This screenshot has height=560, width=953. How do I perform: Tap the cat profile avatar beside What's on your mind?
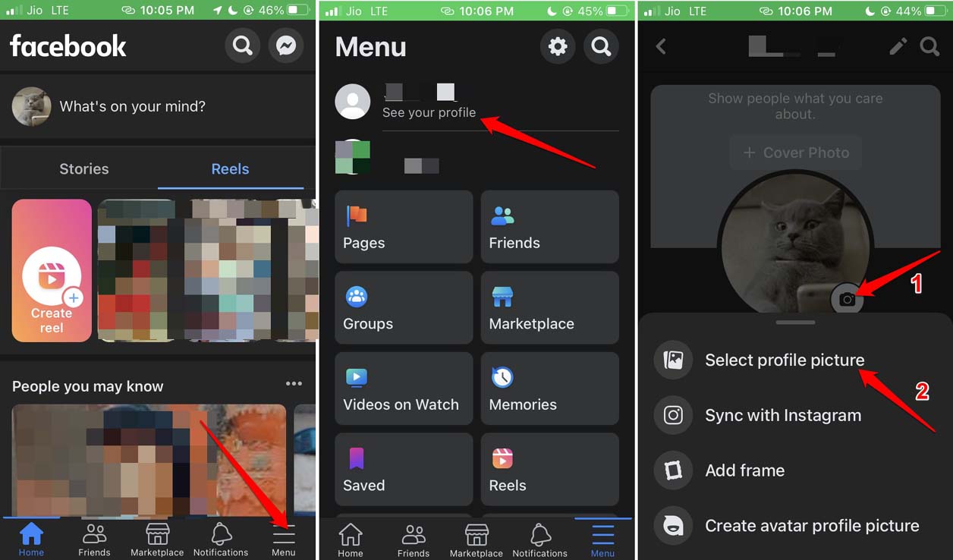coord(32,106)
